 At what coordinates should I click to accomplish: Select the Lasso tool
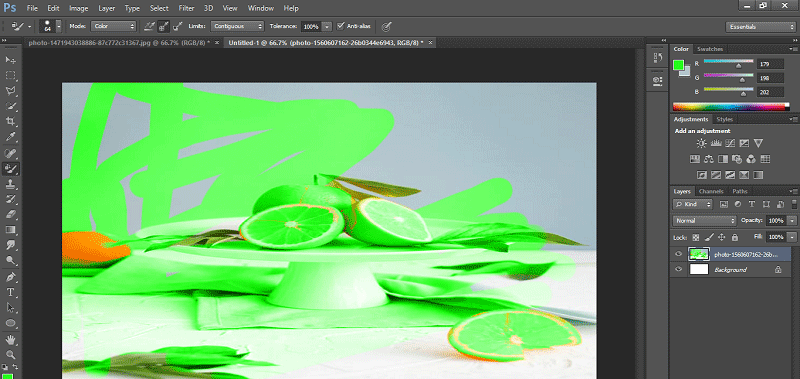click(10, 91)
